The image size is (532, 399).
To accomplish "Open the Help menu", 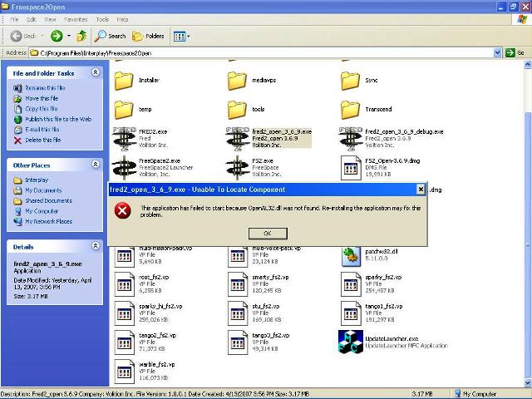I will pyautogui.click(x=122, y=20).
